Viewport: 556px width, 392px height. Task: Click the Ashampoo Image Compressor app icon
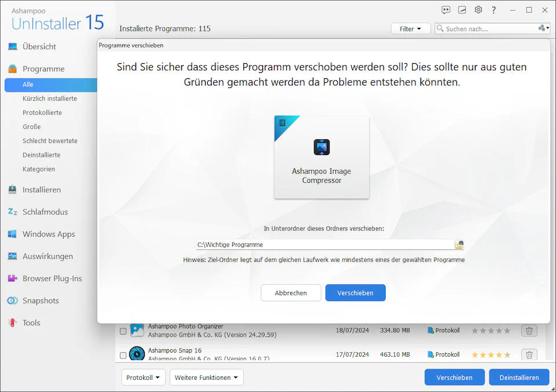click(x=321, y=147)
